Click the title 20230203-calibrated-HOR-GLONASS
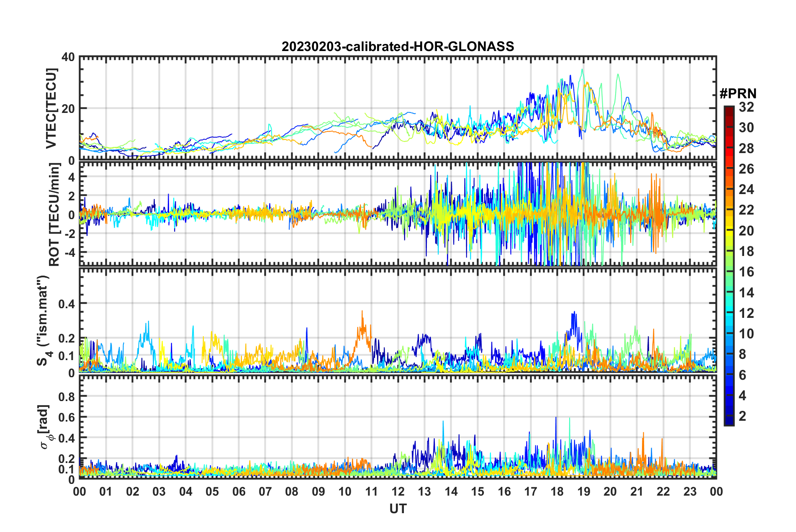 (x=398, y=46)
